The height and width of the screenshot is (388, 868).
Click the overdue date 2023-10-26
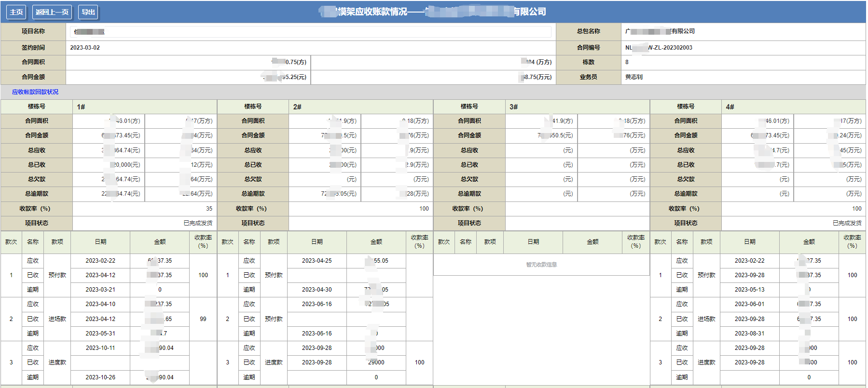(x=100, y=377)
